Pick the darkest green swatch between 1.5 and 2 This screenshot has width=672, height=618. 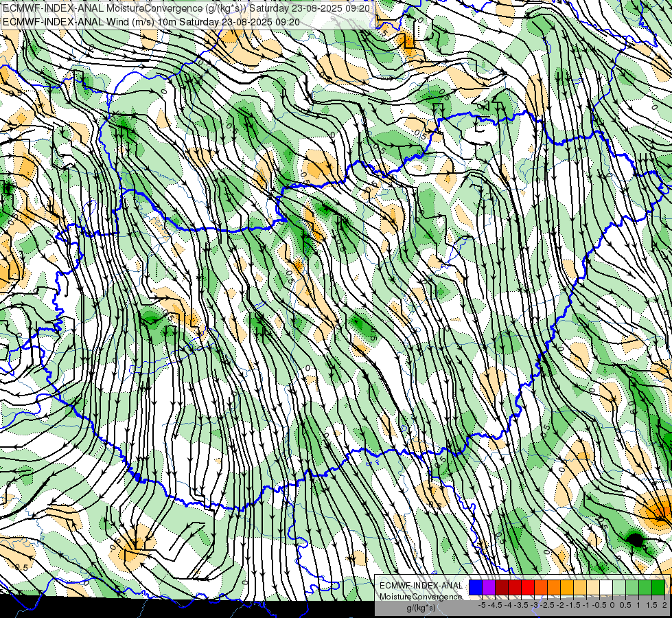(x=658, y=587)
